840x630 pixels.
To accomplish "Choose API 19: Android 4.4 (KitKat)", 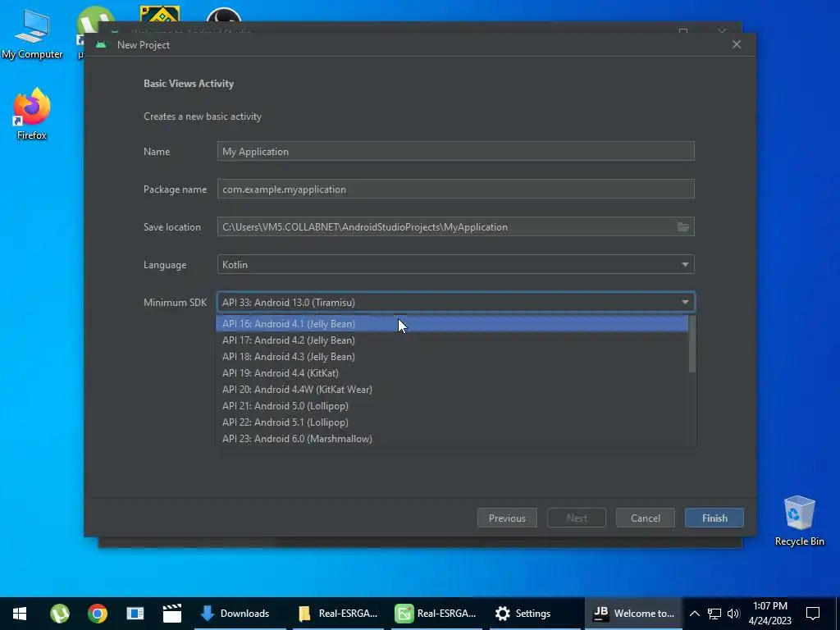I will click(x=452, y=373).
